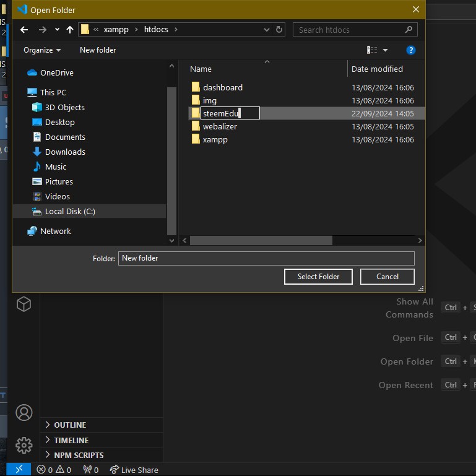Click the forward navigation arrow
The width and height of the screenshot is (476, 476).
tap(43, 30)
